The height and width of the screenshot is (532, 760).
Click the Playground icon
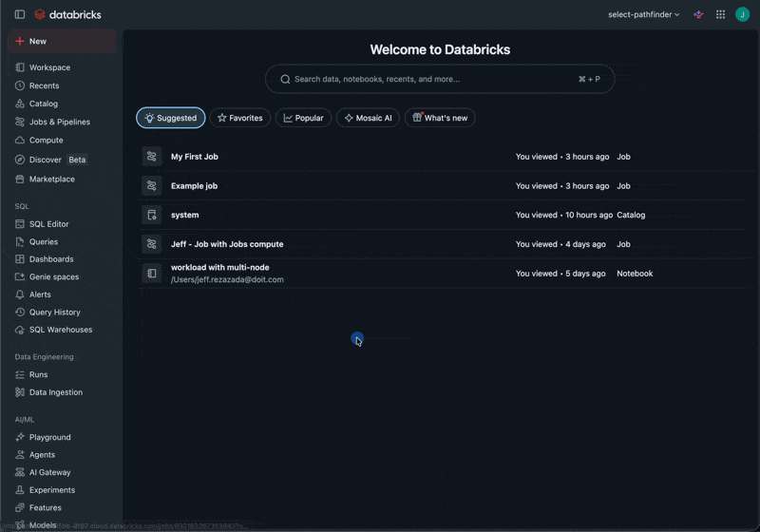20,437
